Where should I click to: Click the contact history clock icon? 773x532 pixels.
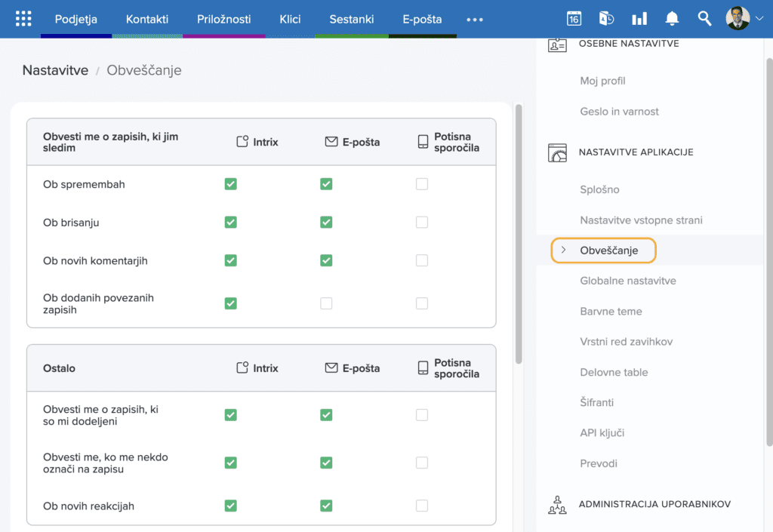[606, 19]
